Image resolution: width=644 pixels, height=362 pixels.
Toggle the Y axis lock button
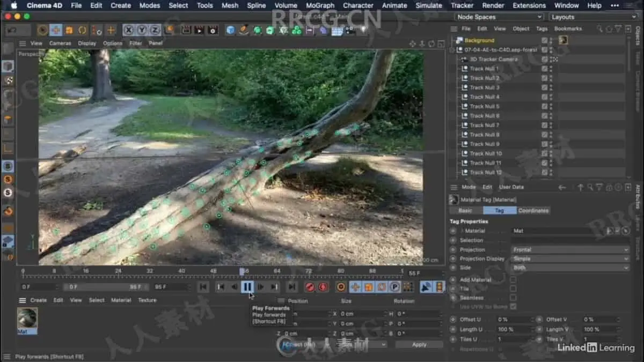(142, 30)
